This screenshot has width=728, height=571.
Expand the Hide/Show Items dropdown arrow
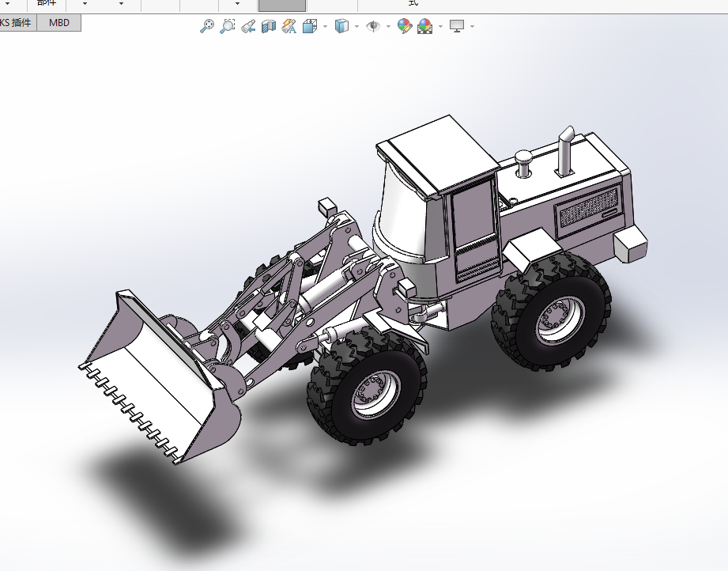388,26
